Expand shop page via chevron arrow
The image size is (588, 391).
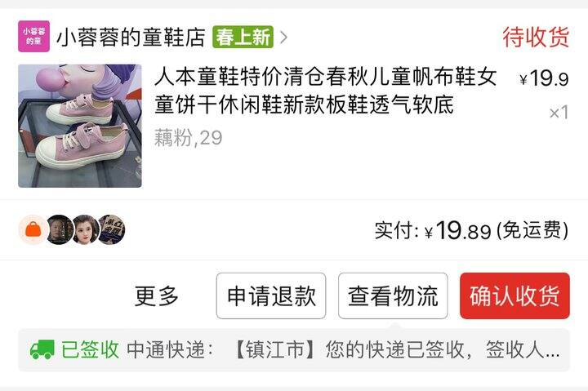(284, 37)
